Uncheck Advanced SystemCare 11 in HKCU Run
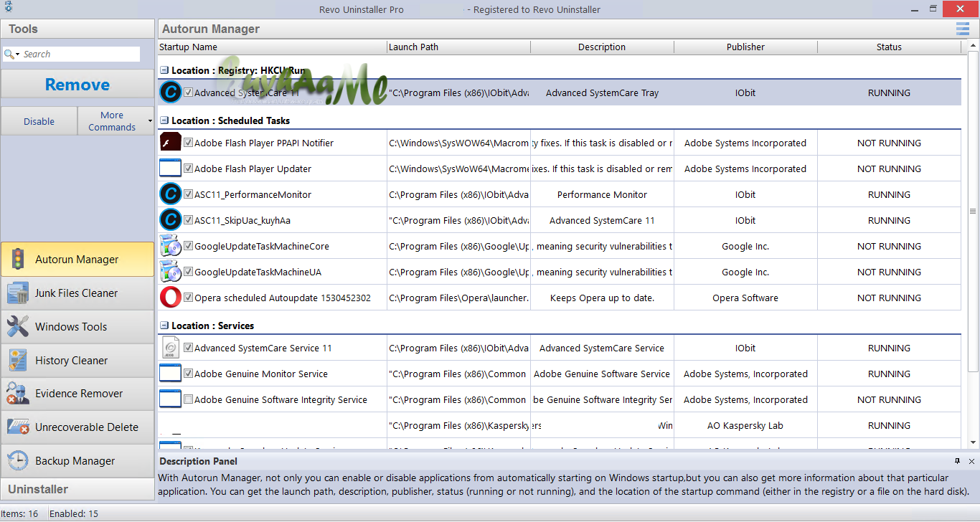 point(188,92)
